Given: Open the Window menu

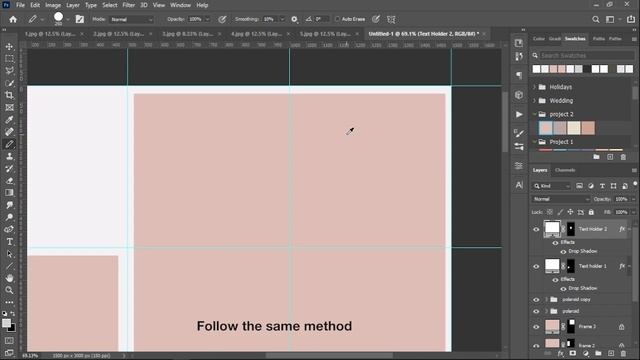Looking at the screenshot, I should 180,5.
